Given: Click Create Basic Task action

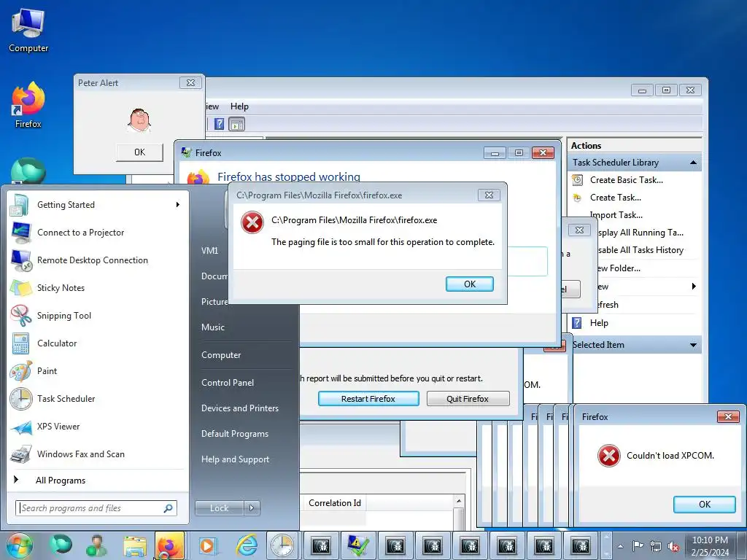Looking at the screenshot, I should [626, 180].
